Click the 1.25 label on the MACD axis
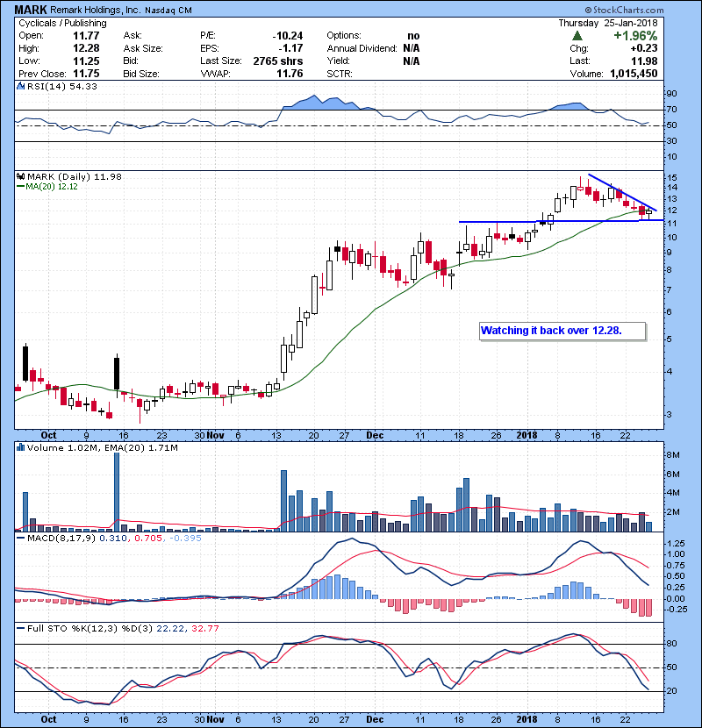The height and width of the screenshot is (728, 702). 676,544
